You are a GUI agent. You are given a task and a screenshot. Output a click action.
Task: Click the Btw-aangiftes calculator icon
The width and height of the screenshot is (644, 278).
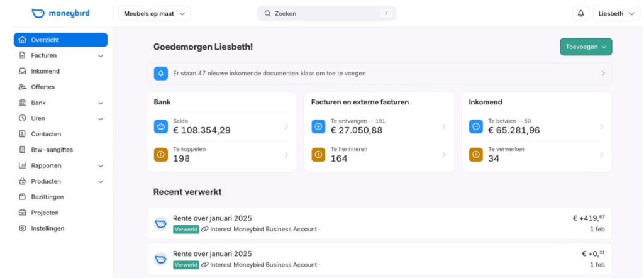pos(23,150)
